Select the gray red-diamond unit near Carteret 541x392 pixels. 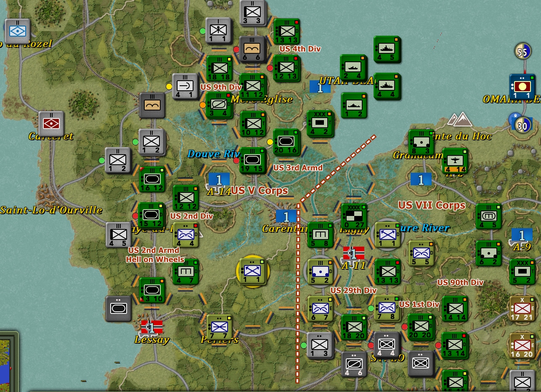pos(51,124)
